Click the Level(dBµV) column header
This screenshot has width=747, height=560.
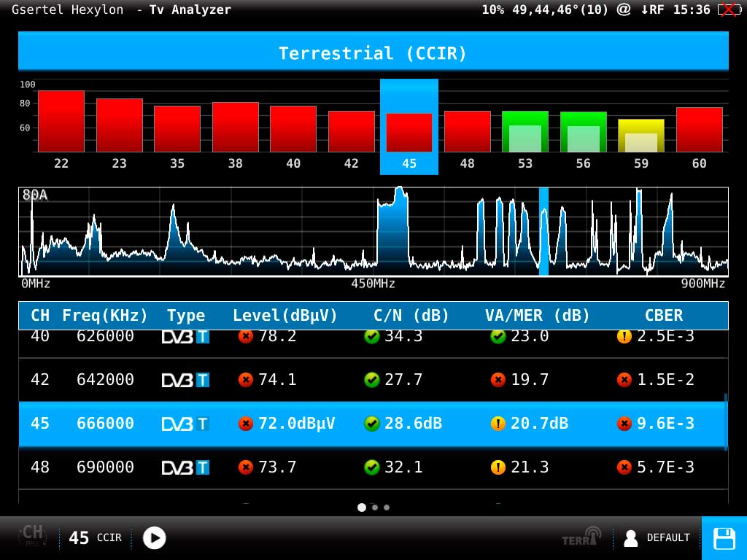pos(285,315)
